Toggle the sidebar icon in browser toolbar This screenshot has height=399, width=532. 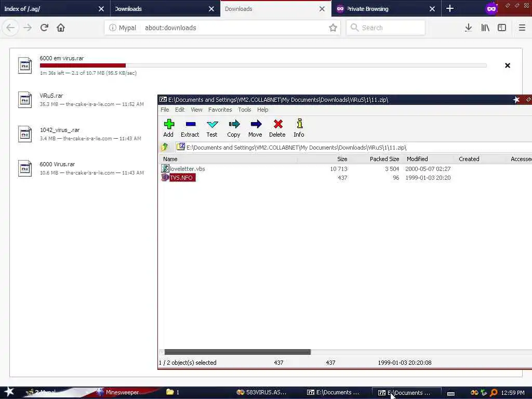coord(502,28)
